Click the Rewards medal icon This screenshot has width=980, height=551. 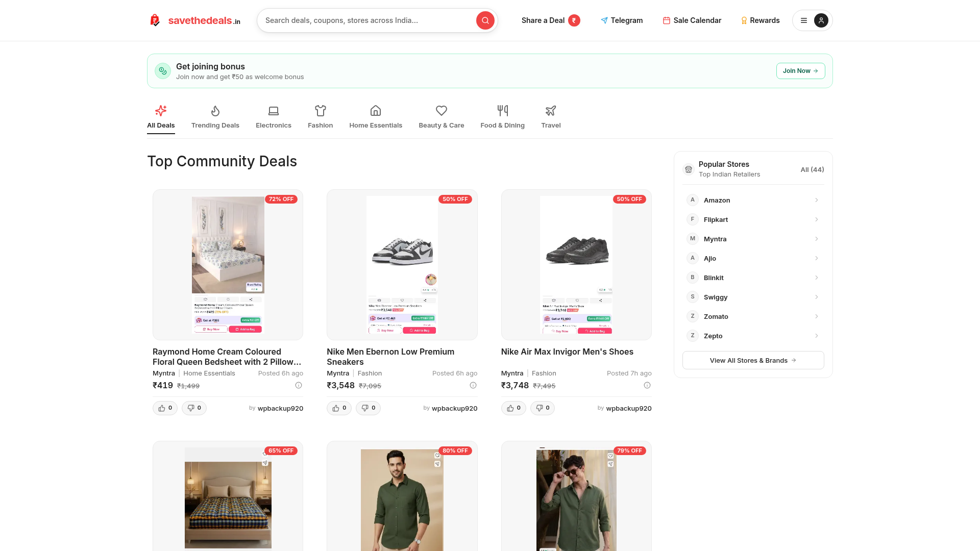744,20
